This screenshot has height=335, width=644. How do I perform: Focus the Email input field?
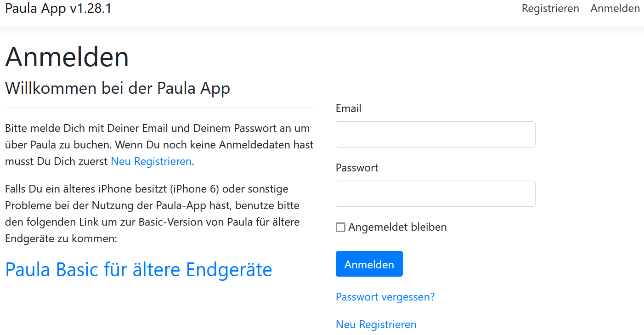[x=435, y=134]
